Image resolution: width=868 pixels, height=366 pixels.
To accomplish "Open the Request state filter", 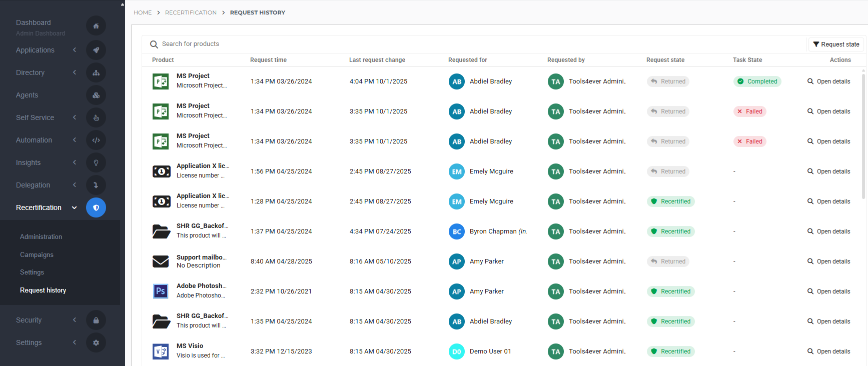I will [x=836, y=44].
